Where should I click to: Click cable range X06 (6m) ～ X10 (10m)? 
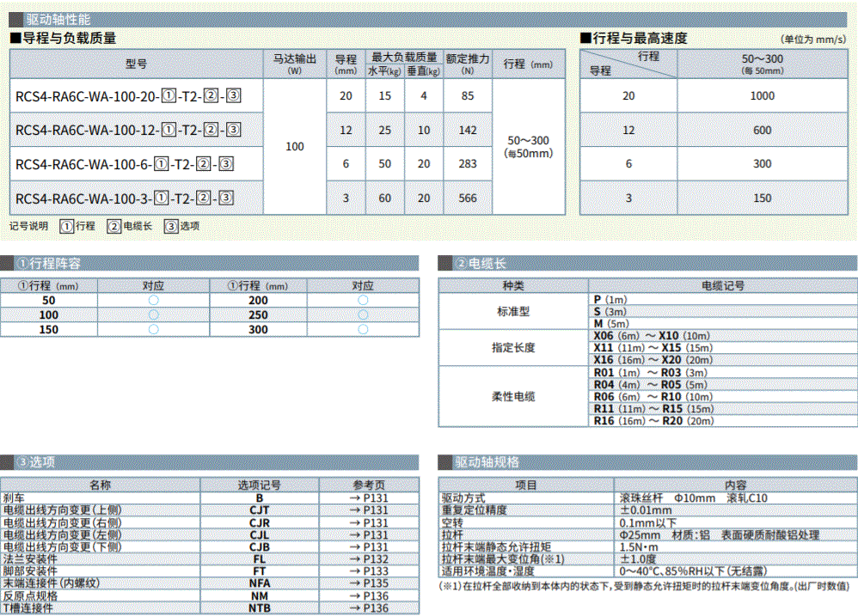click(652, 336)
